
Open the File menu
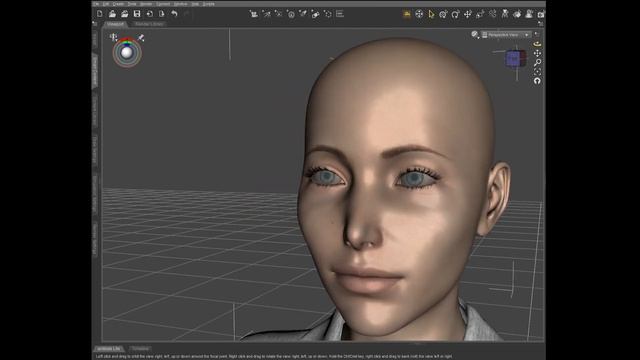click(x=96, y=4)
